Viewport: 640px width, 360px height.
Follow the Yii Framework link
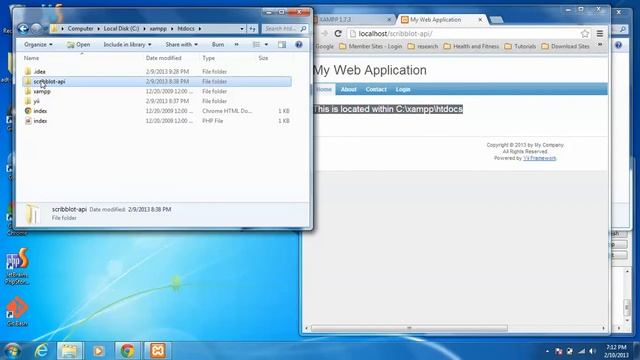pos(540,158)
